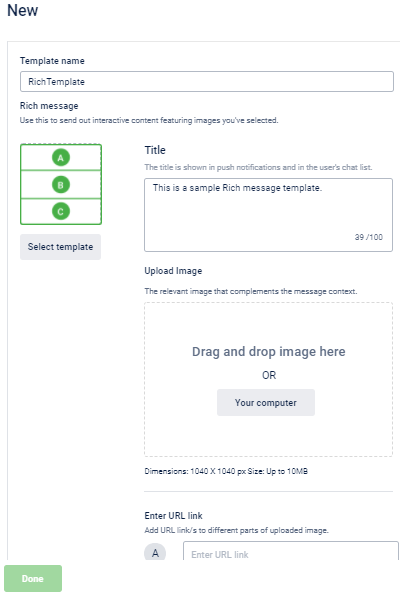Click the Enter URL link section heading
Viewport: 400px width, 595px height.
[173, 515]
